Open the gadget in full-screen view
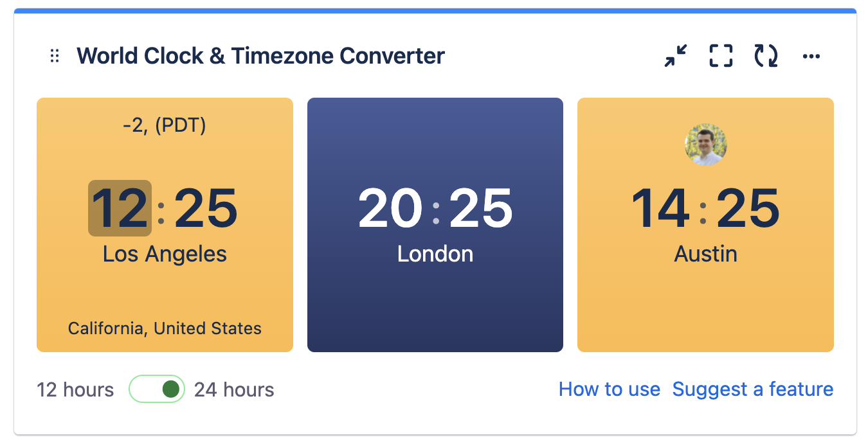 click(x=721, y=56)
